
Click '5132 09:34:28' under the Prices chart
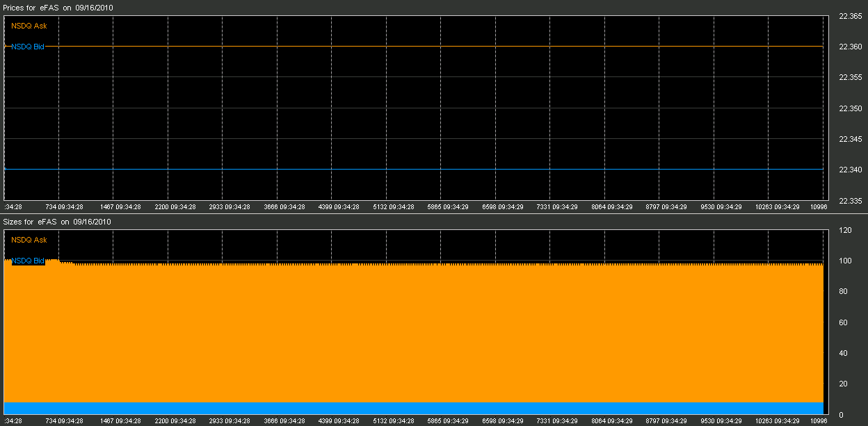(x=394, y=207)
